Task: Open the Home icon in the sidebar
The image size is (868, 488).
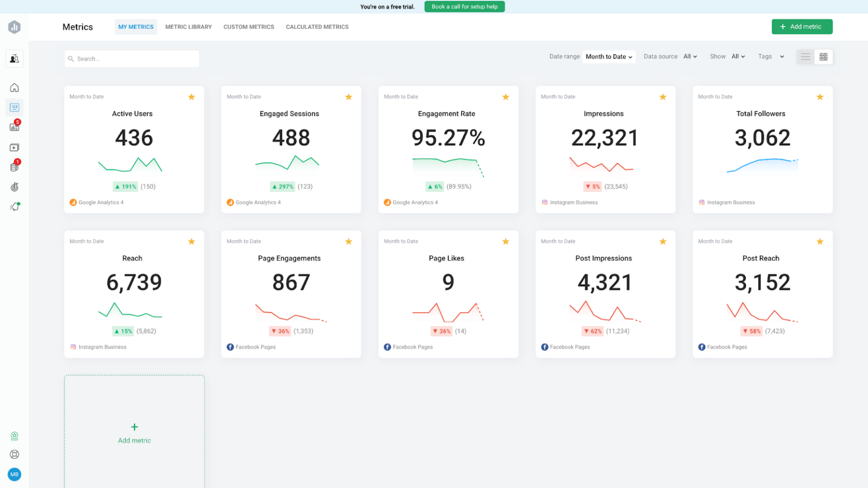Action: (14, 88)
